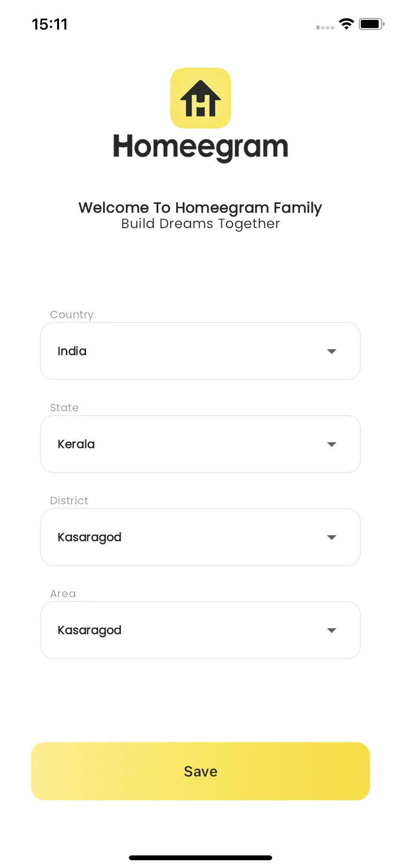Click the arrow in the Country field

[332, 351]
